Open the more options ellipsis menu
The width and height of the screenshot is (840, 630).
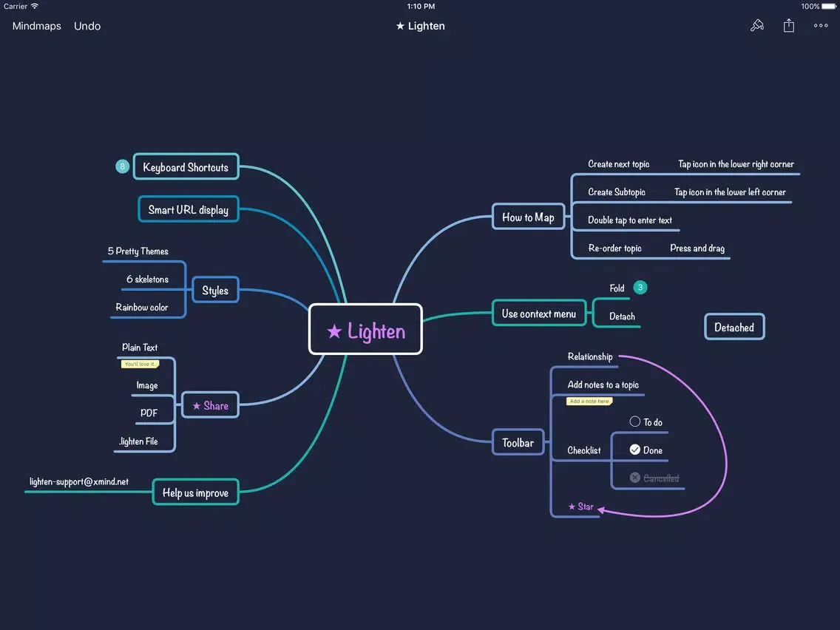pyautogui.click(x=821, y=26)
